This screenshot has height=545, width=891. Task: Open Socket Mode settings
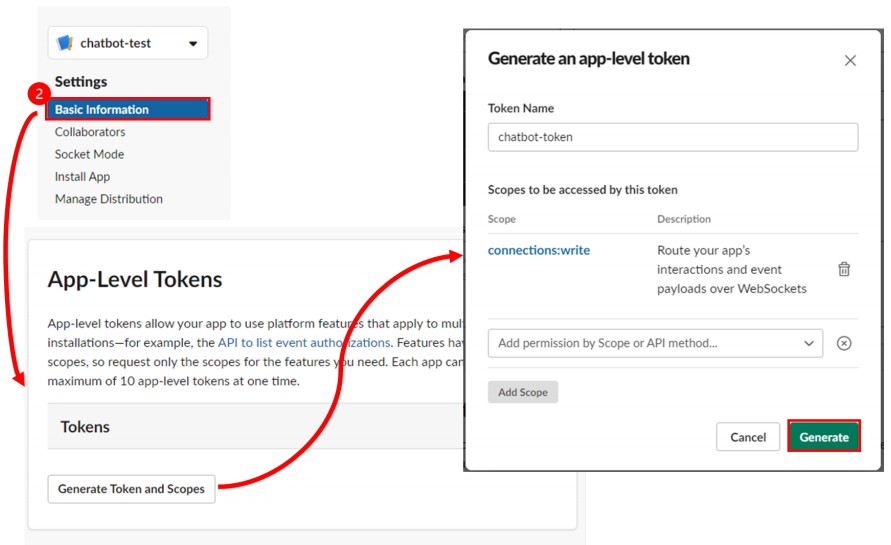coord(89,154)
